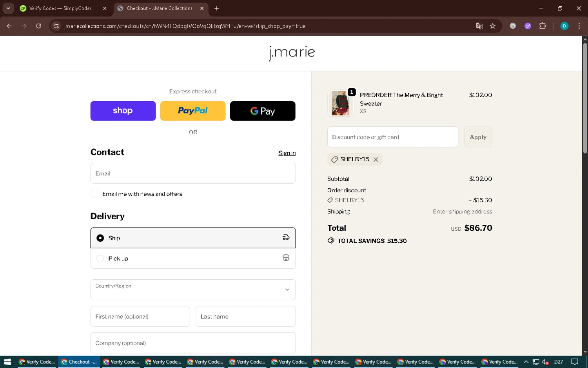
Task: Click the Enter shipping address text
Action: tap(463, 211)
